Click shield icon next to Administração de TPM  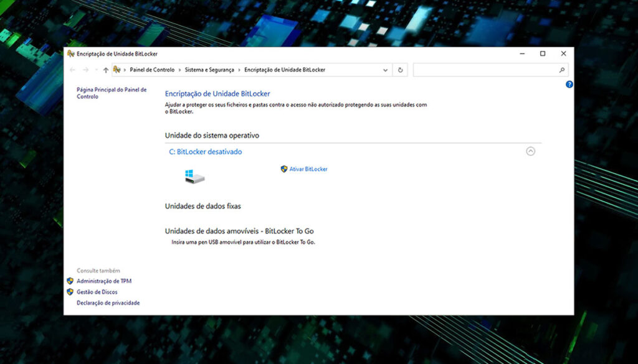pos(70,281)
